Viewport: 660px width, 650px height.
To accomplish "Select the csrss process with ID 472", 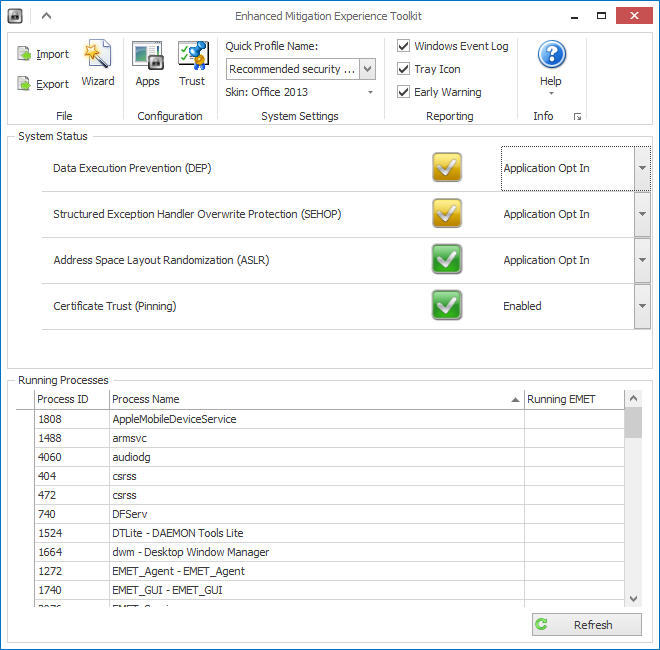I will tap(329, 495).
